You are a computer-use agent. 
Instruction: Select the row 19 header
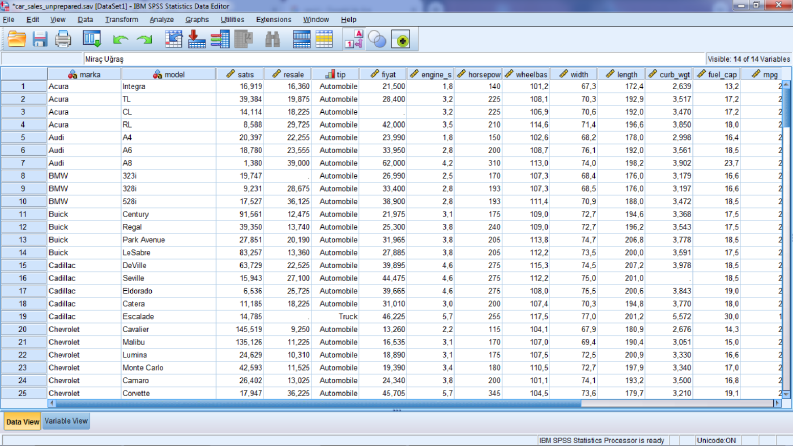[23, 317]
